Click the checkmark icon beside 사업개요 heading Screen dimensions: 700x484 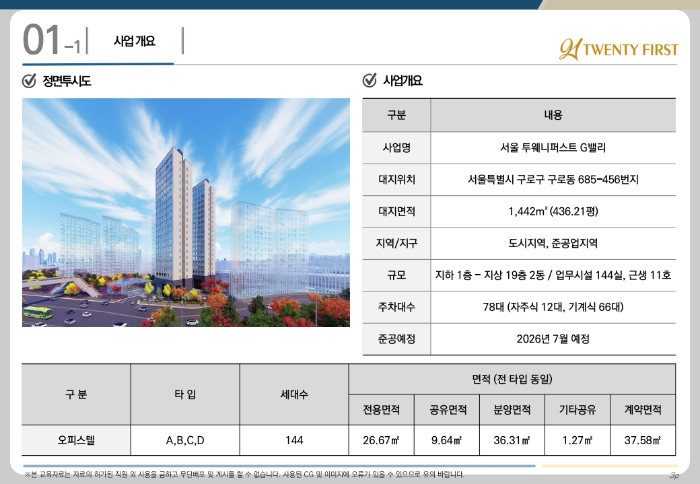[x=370, y=80]
